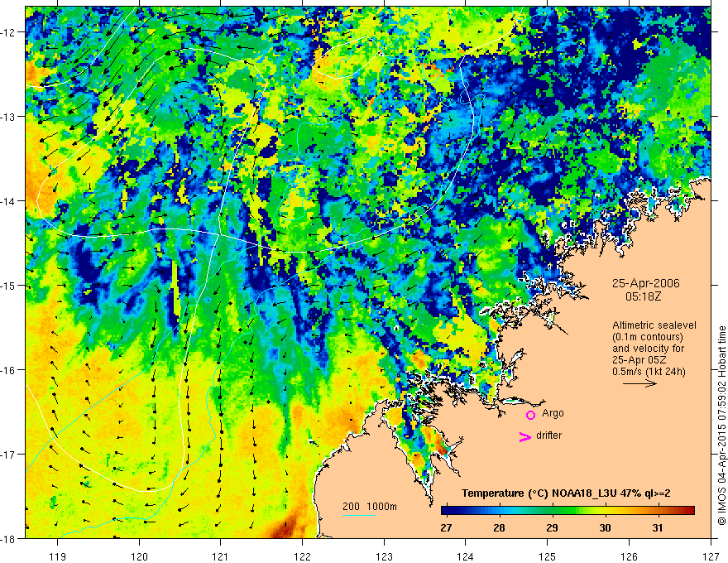
Task: Click longitude axis label '119'
Action: click(x=58, y=556)
